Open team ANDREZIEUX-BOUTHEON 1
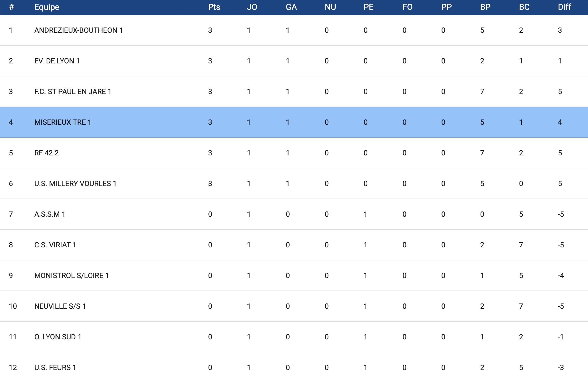The width and height of the screenshot is (588, 382). coord(79,30)
